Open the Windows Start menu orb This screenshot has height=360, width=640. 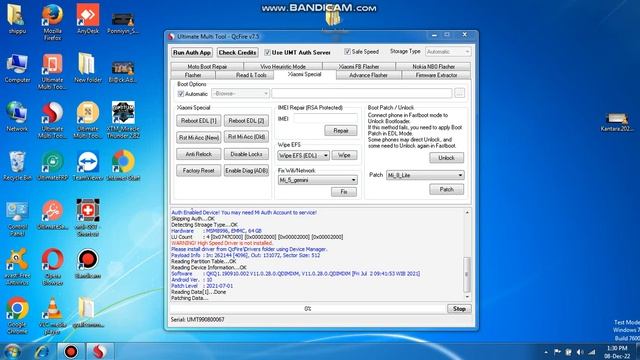tap(12, 351)
